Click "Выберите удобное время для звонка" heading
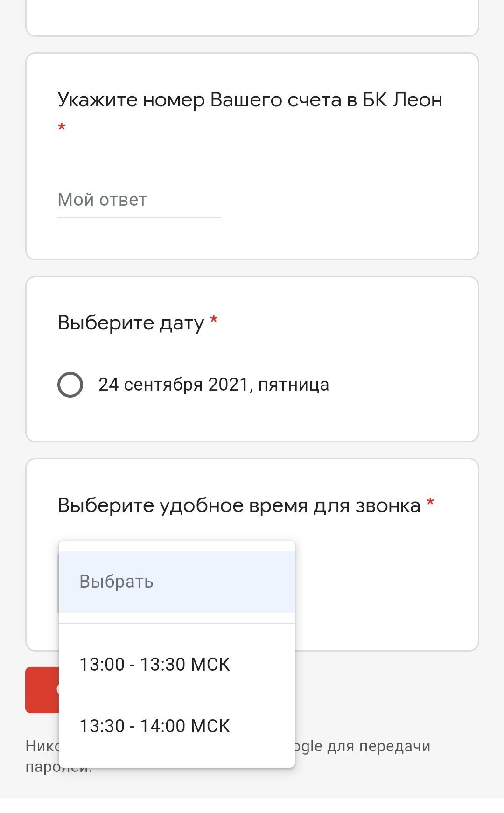The width and height of the screenshot is (504, 813). tap(239, 505)
